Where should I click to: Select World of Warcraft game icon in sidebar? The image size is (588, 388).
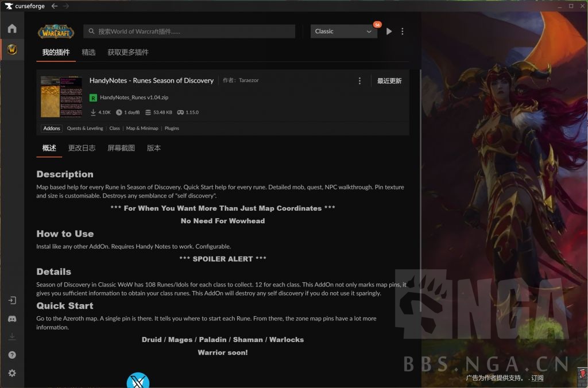click(12, 50)
